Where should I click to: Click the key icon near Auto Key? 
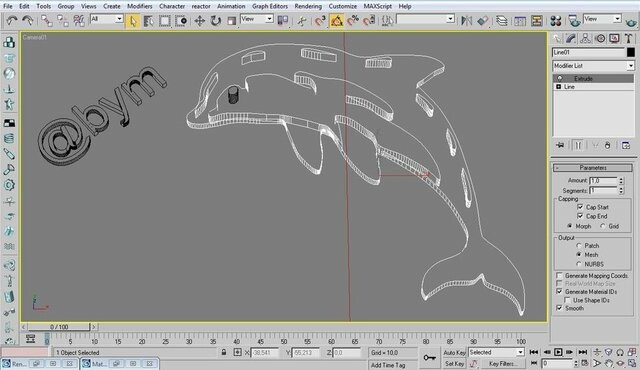pos(429,358)
